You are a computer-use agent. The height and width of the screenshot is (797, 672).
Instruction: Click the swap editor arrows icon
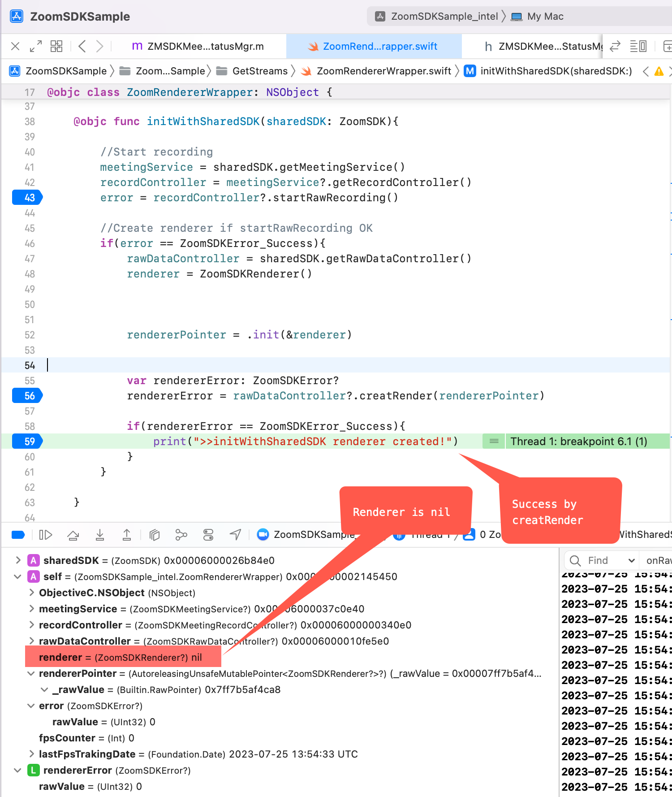pyautogui.click(x=615, y=46)
